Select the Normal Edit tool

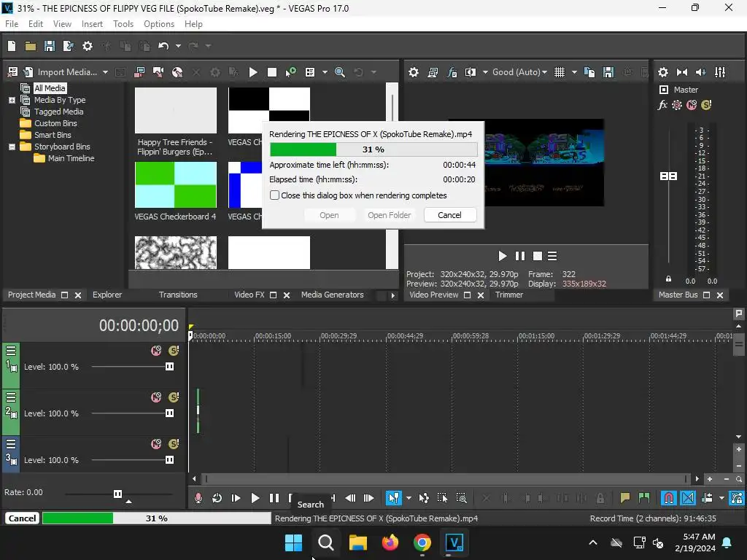point(393,498)
